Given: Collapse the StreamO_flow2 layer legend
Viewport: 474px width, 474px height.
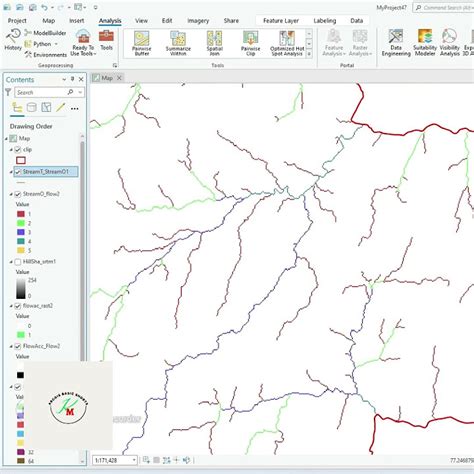Looking at the screenshot, I should (11, 194).
